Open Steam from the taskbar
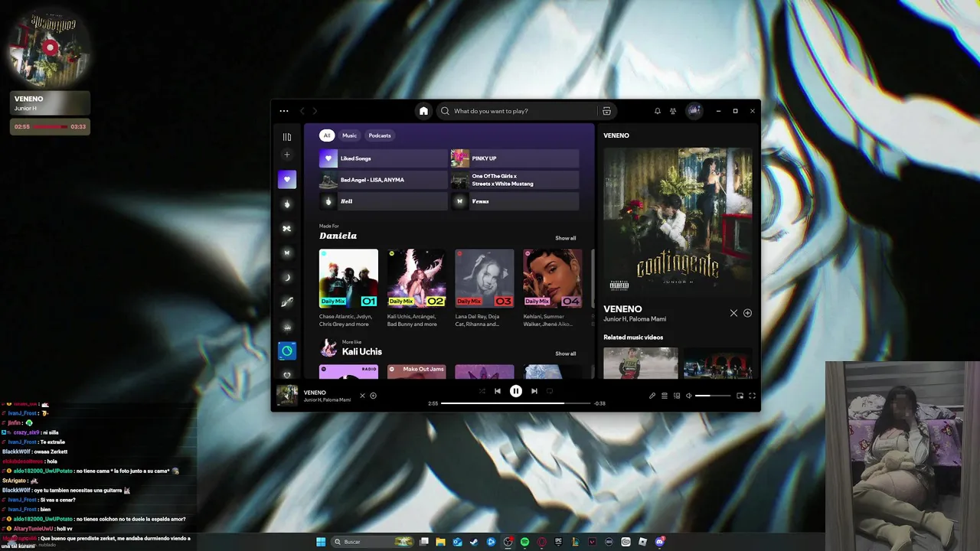Viewport: 980px width, 551px height. [x=474, y=542]
